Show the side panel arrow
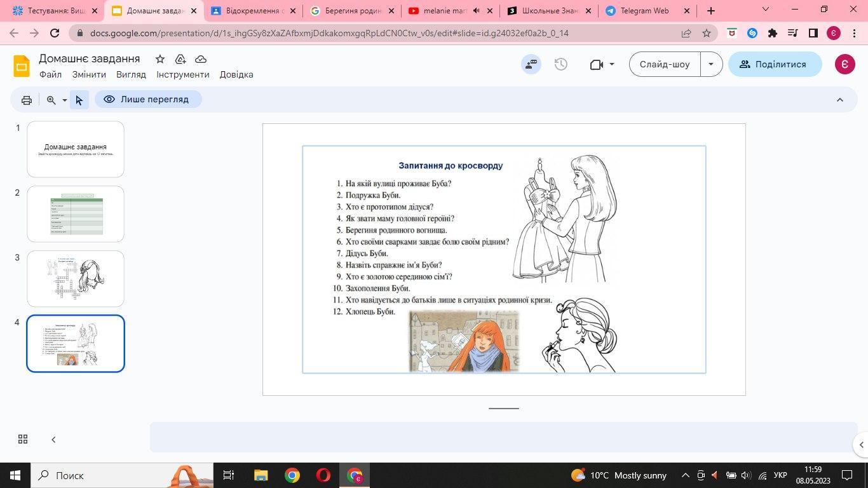The height and width of the screenshot is (488, 868). pos(862,445)
